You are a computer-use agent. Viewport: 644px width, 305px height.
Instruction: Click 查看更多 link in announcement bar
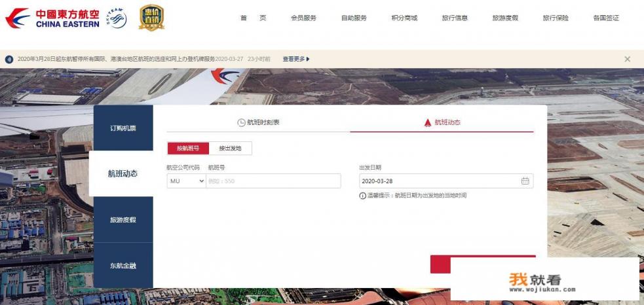295,59
